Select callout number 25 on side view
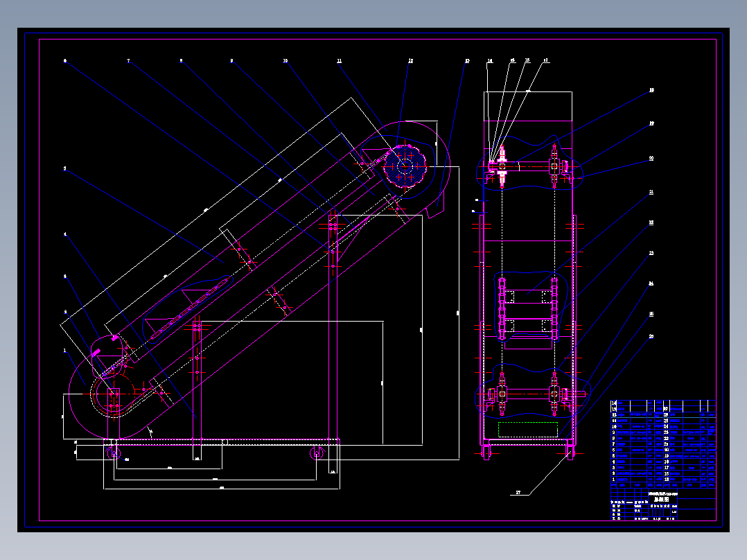 click(651, 314)
